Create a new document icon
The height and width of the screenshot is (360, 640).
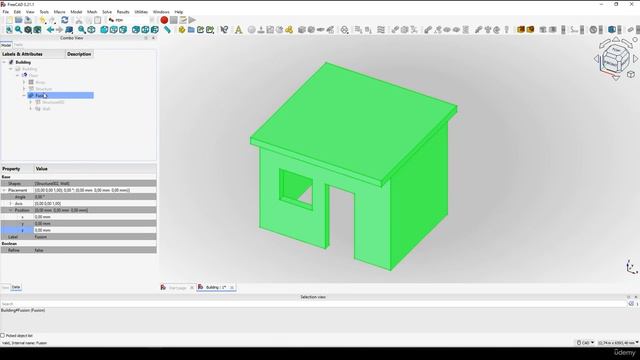click(x=9, y=20)
